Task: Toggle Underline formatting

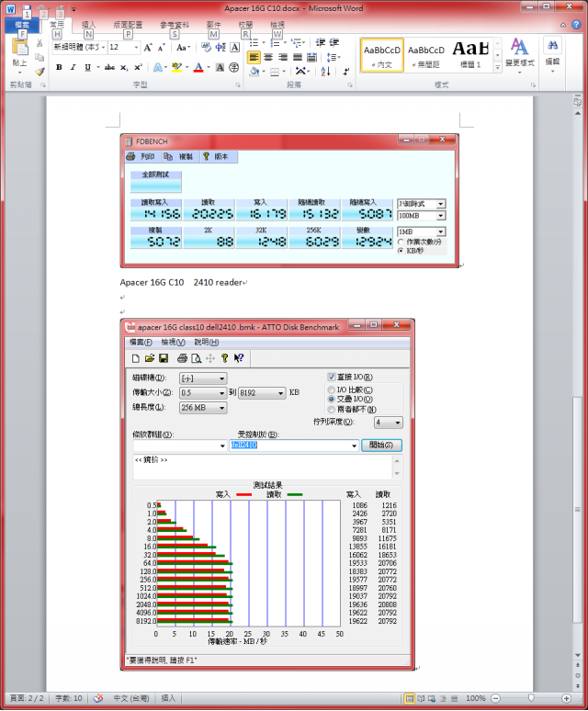Action: coord(87,68)
